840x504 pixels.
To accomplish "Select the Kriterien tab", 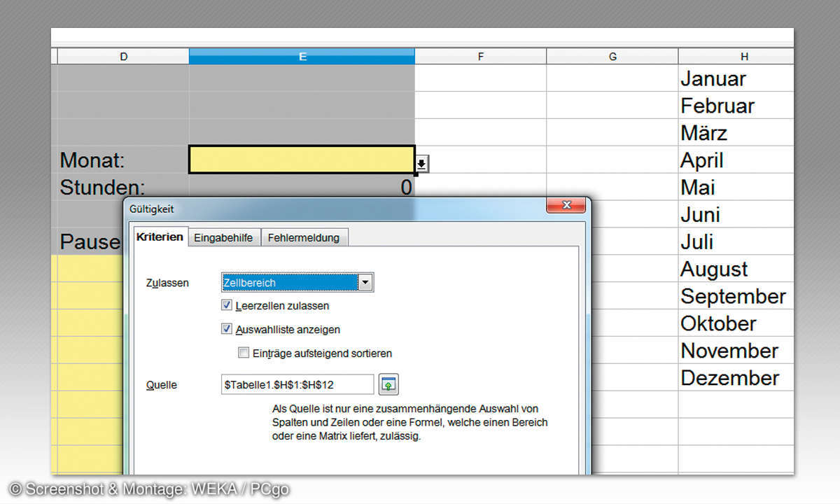I will pos(160,237).
